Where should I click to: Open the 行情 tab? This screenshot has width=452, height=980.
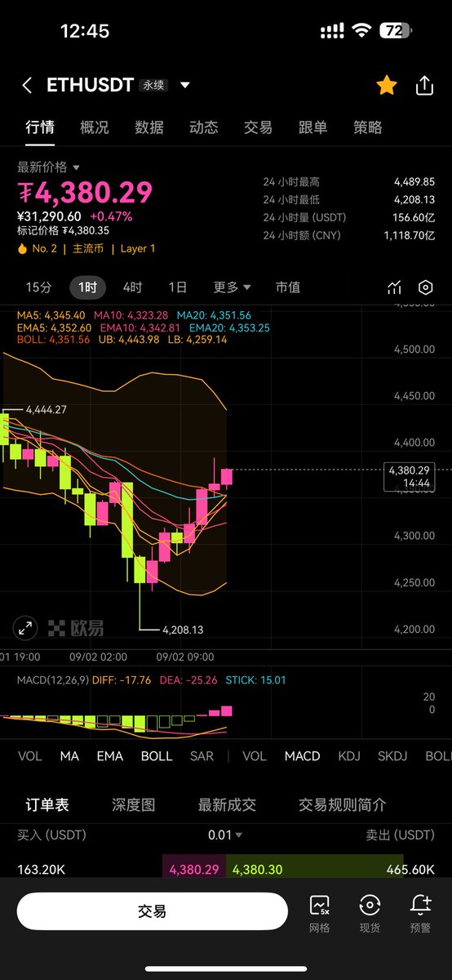tap(39, 127)
